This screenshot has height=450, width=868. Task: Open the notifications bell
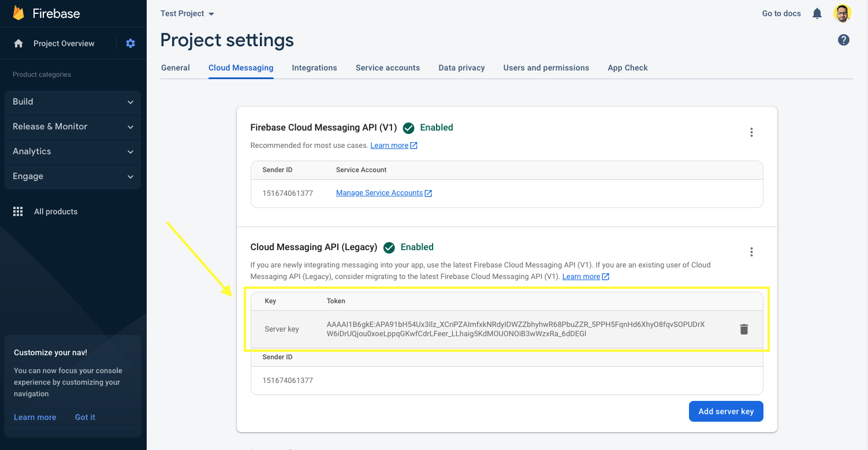coord(817,13)
